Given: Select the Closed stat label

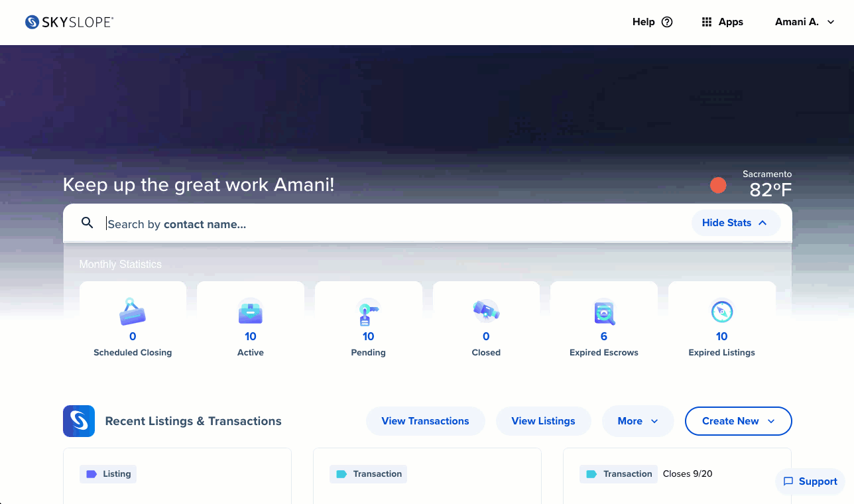Looking at the screenshot, I should coord(486,353).
